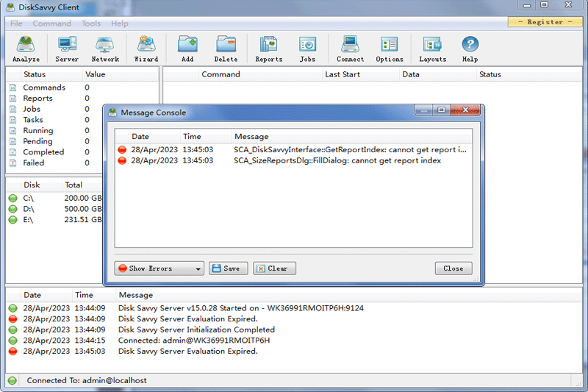The height and width of the screenshot is (392, 588).
Task: Open the Show Errors dropdown
Action: pyautogui.click(x=159, y=268)
